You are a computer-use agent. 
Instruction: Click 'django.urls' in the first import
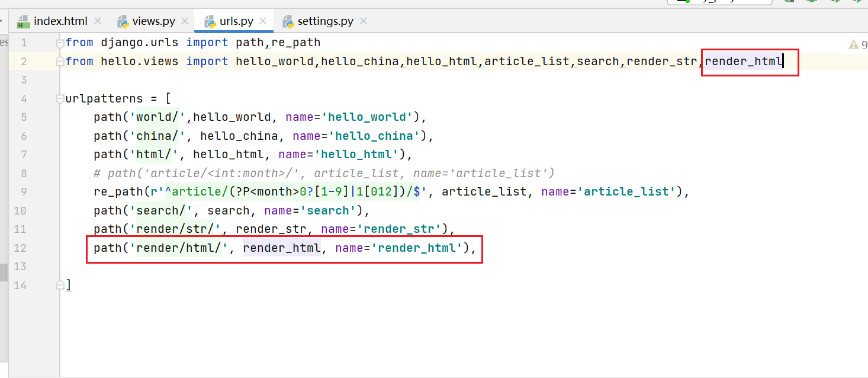click(140, 43)
